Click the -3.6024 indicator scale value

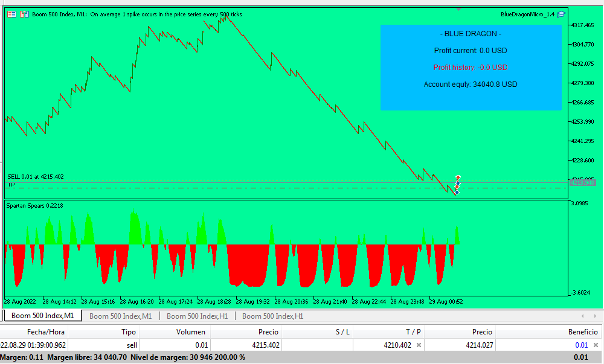[x=580, y=293]
